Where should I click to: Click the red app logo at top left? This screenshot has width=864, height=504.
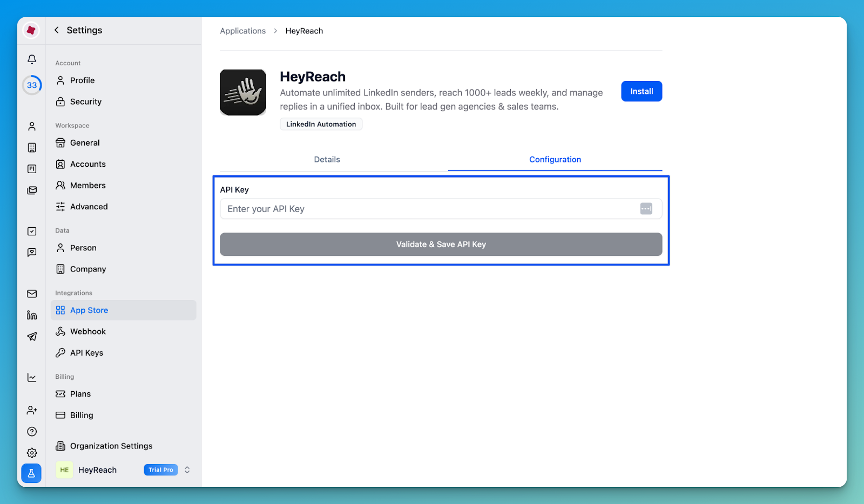(x=31, y=30)
